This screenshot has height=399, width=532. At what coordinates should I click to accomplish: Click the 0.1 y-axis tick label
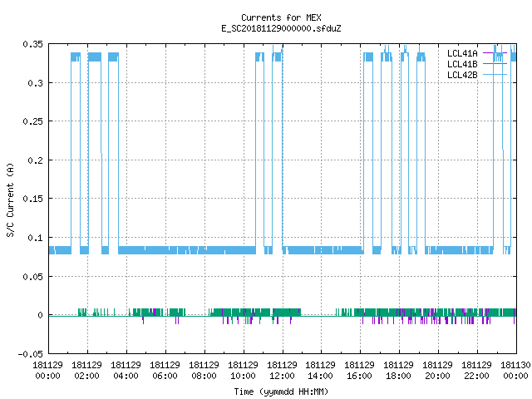pyautogui.click(x=35, y=238)
